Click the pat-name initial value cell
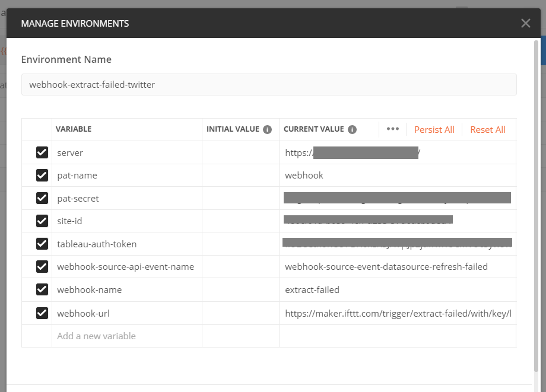 point(240,176)
